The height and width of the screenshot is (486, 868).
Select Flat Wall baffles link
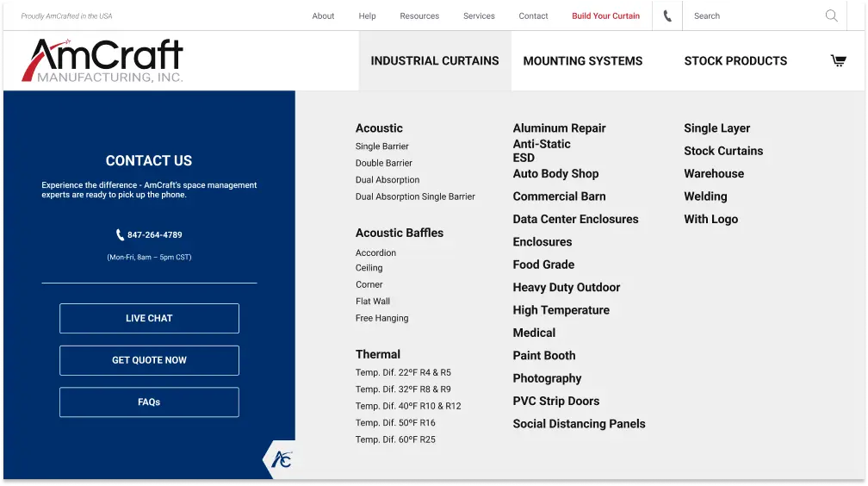[x=373, y=301]
